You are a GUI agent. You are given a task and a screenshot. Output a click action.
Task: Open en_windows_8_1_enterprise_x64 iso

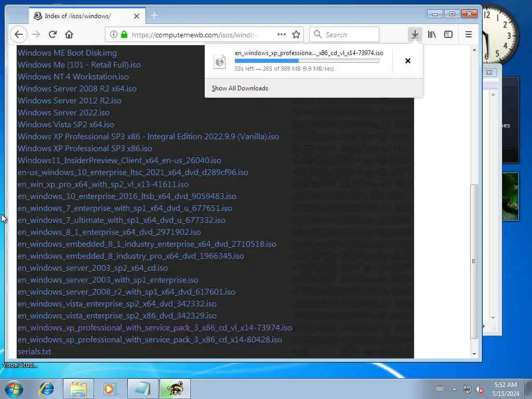(109, 232)
